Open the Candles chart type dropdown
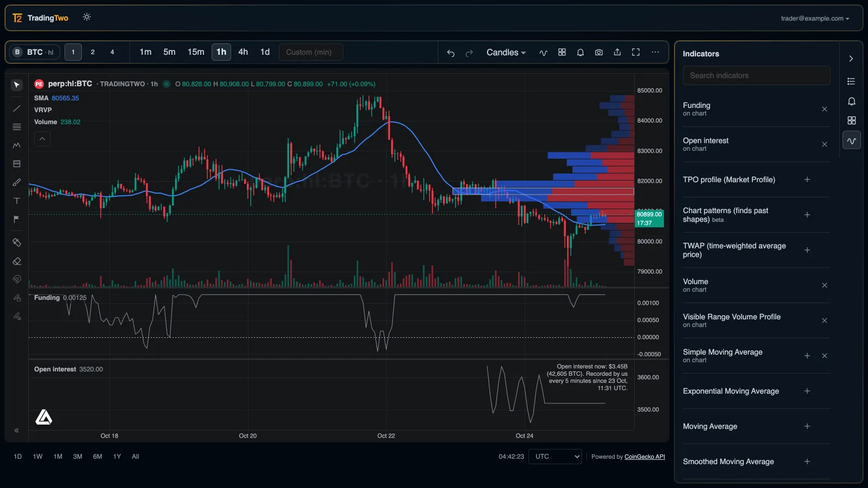868x488 pixels. [x=506, y=53]
